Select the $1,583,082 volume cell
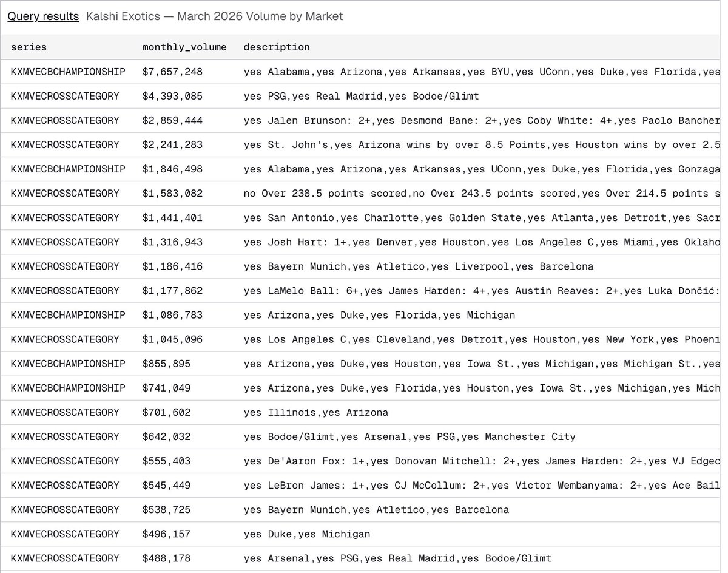Image resolution: width=728 pixels, height=573 pixels. click(x=172, y=193)
